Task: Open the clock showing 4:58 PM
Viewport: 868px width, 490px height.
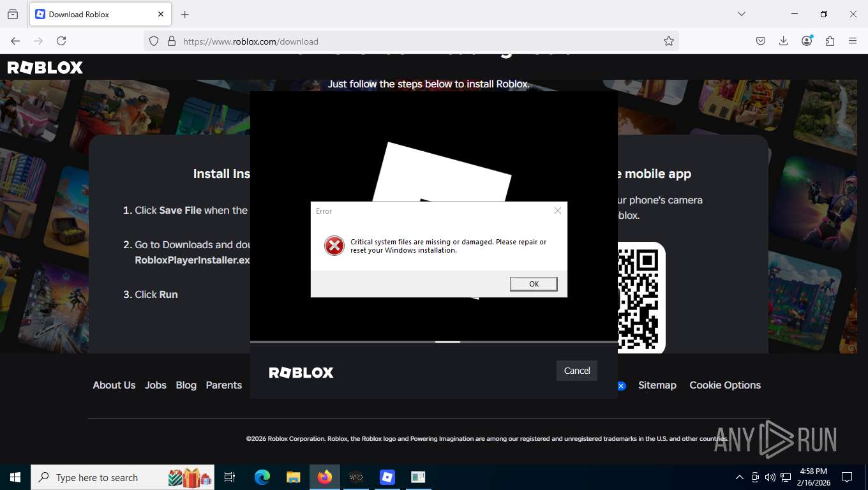Action: click(x=813, y=477)
